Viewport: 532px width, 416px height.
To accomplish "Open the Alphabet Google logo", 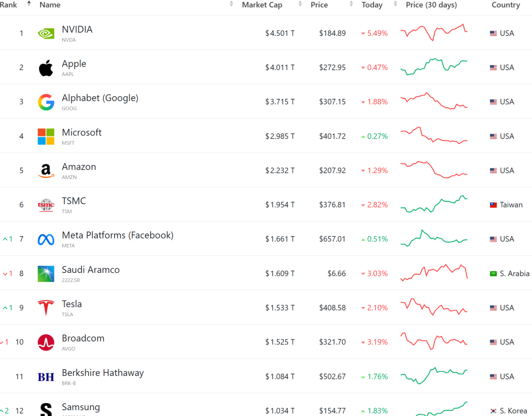I will click(46, 102).
